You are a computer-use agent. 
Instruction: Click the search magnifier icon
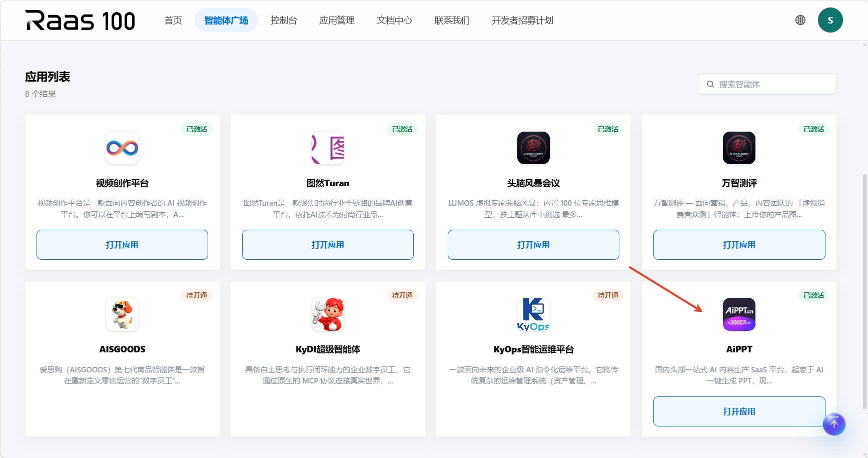pos(710,84)
